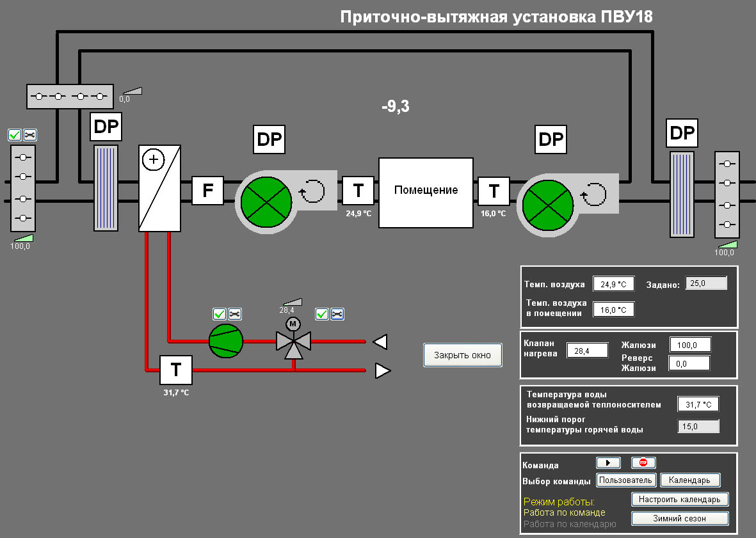756x538 pixels.
Task: Click the Закрыть окно button
Action: coord(462,355)
